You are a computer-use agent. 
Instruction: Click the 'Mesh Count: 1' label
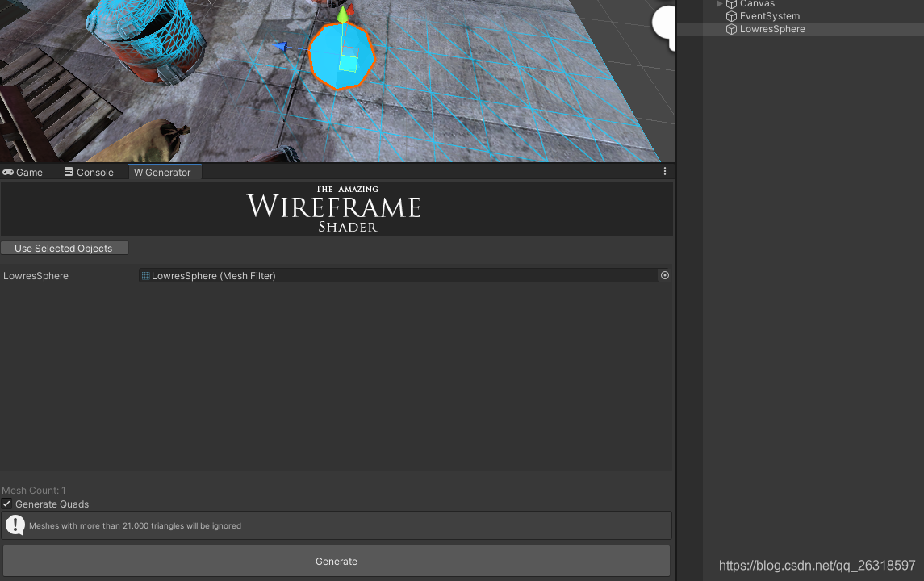point(34,491)
